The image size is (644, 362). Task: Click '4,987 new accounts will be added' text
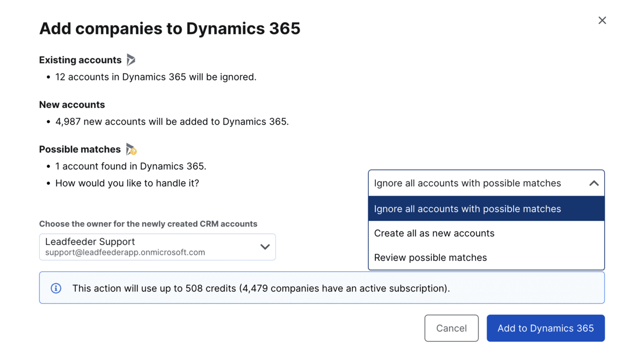pyautogui.click(x=172, y=122)
